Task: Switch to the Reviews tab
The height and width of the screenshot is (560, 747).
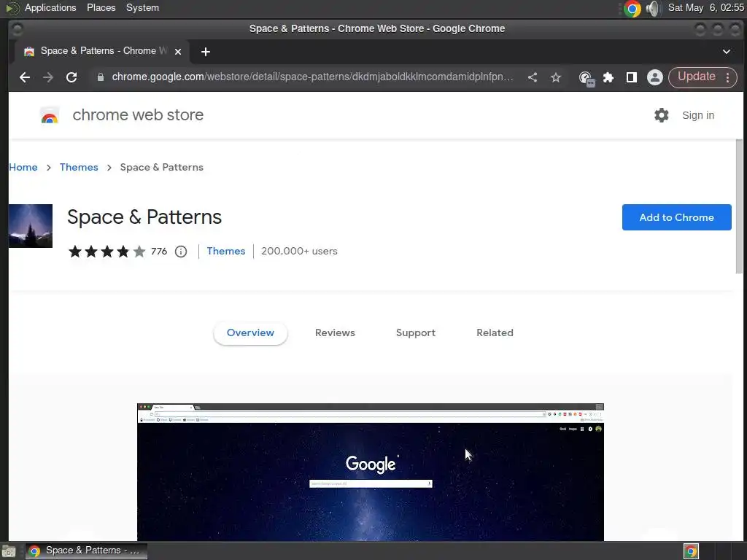Action: pos(335,332)
